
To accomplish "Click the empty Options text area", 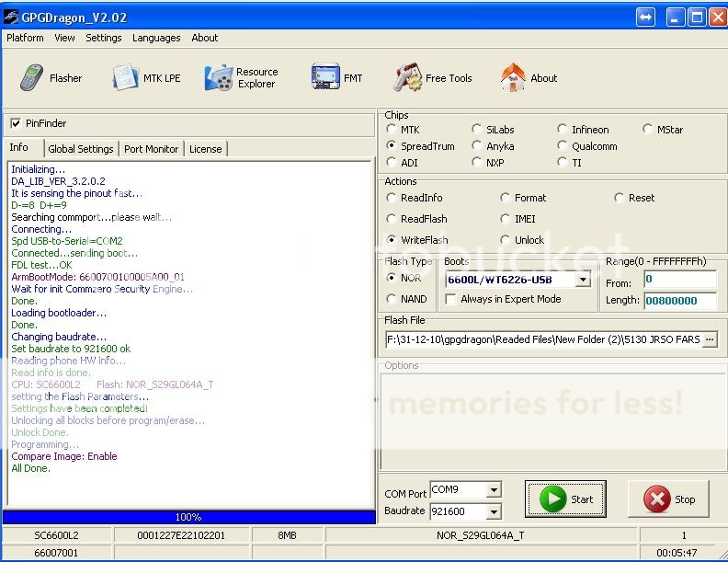I will coord(552,422).
